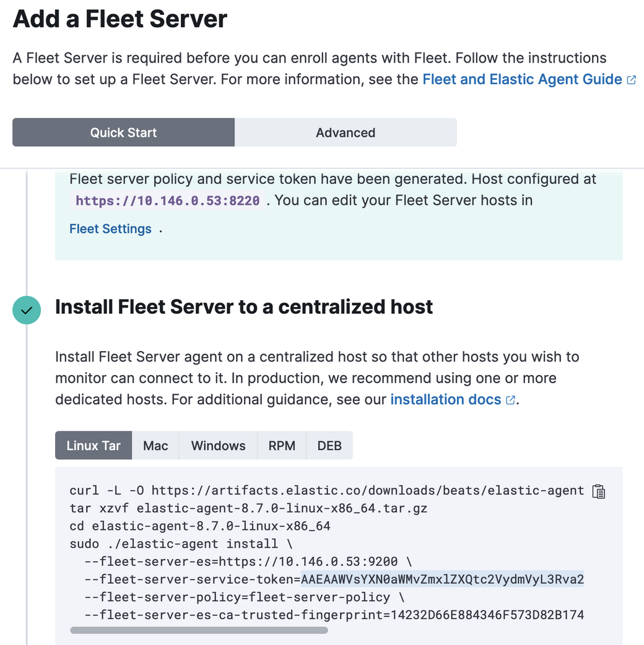The image size is (644, 645).
Task: Switch to the Advanced tab
Action: click(345, 132)
